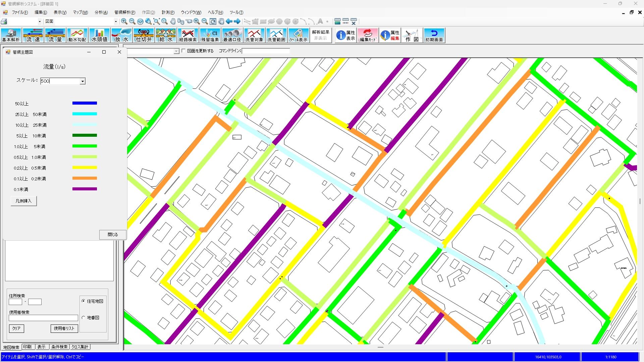Open the 給水 water supply tool
The width and height of the screenshot is (644, 362).
[166, 35]
